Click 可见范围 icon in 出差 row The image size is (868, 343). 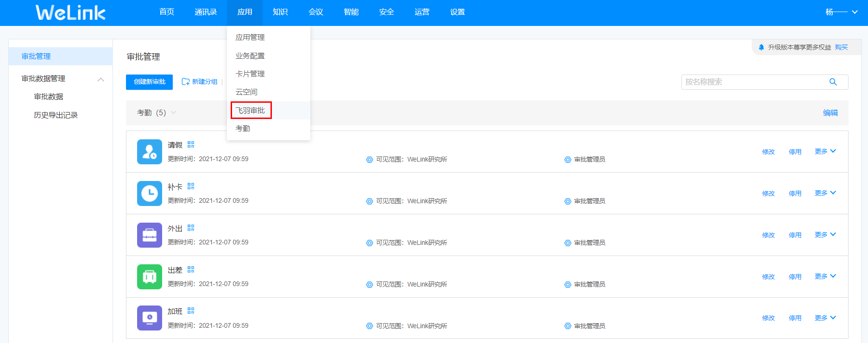[x=370, y=285]
